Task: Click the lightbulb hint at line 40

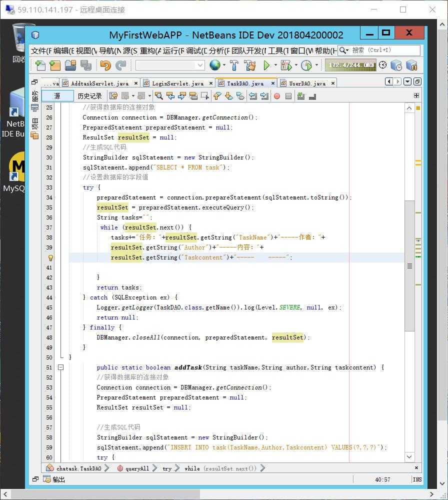Action: (50, 257)
